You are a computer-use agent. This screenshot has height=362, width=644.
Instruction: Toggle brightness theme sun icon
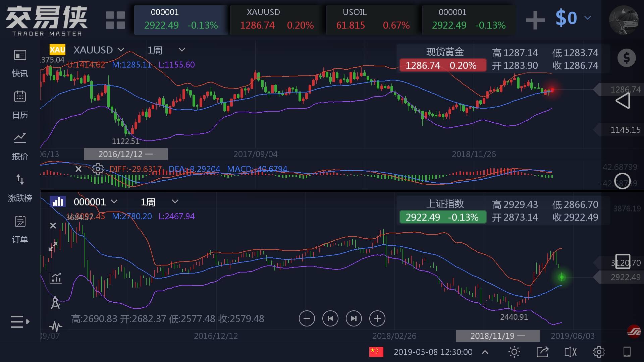tap(514, 352)
